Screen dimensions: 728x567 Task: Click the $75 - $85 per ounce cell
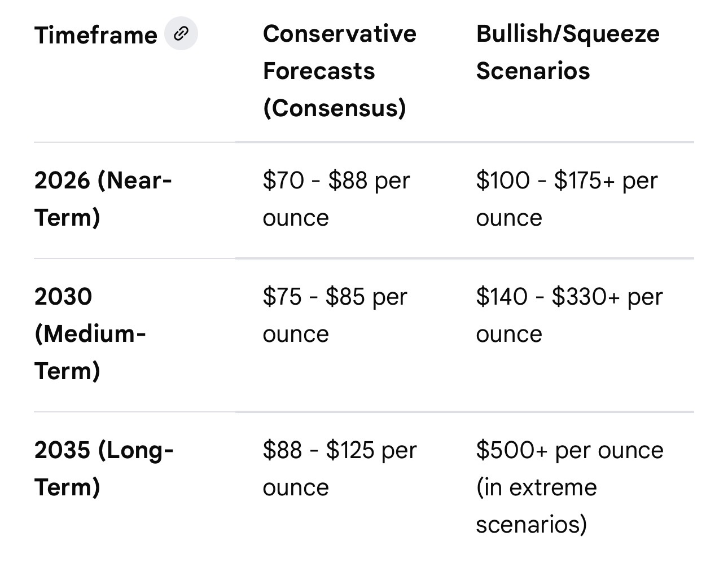tap(335, 315)
